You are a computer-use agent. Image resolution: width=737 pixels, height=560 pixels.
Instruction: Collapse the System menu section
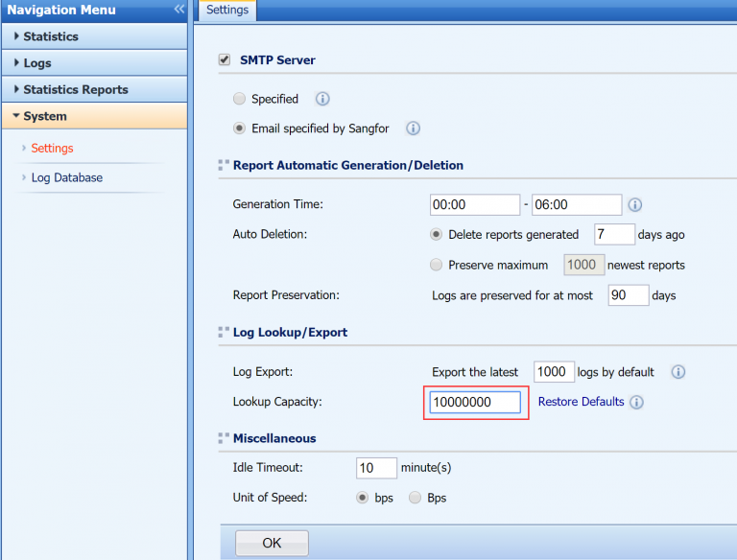(45, 116)
